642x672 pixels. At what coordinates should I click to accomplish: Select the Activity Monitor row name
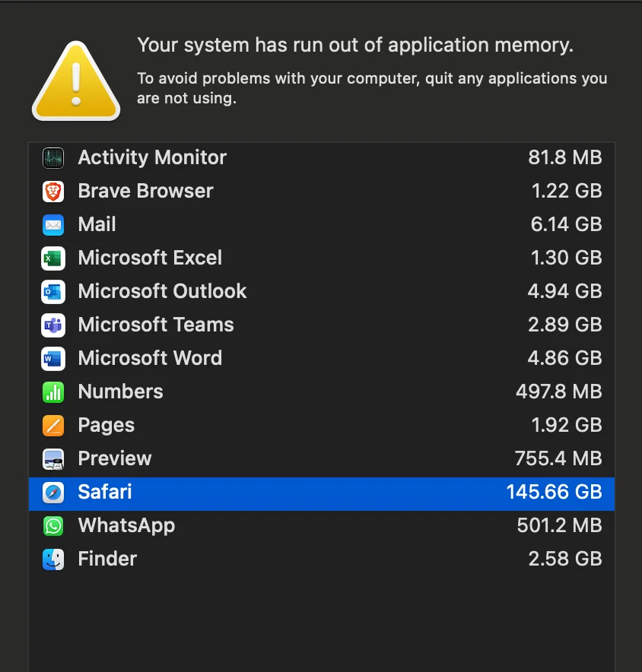click(152, 157)
